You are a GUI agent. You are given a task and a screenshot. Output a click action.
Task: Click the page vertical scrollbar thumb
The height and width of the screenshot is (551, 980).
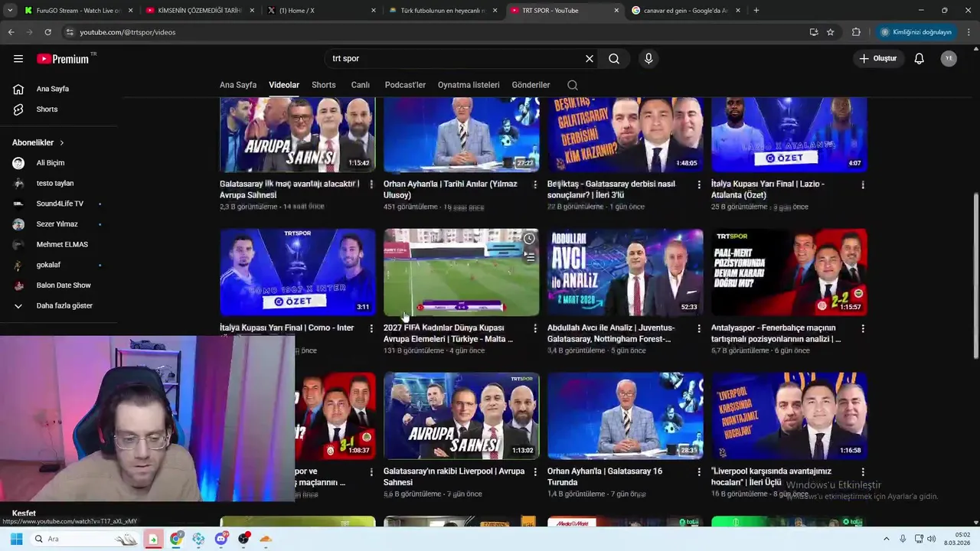pos(975,275)
